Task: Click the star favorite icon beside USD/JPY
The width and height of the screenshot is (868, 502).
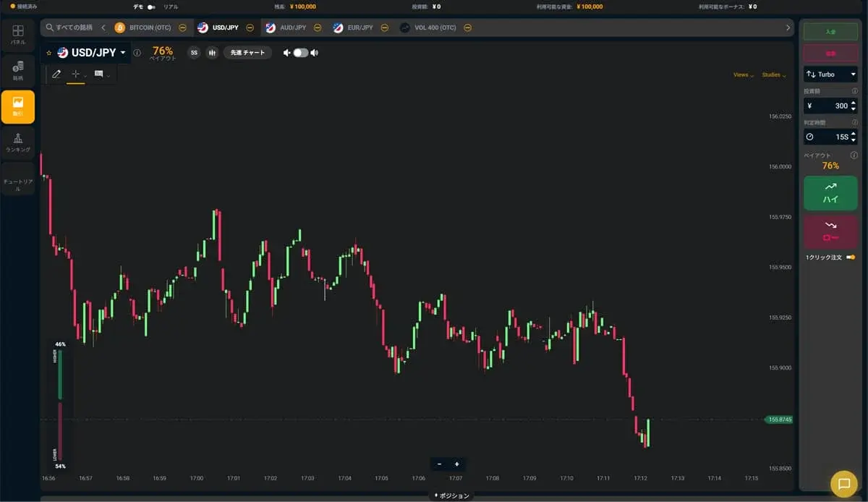Action: click(49, 53)
